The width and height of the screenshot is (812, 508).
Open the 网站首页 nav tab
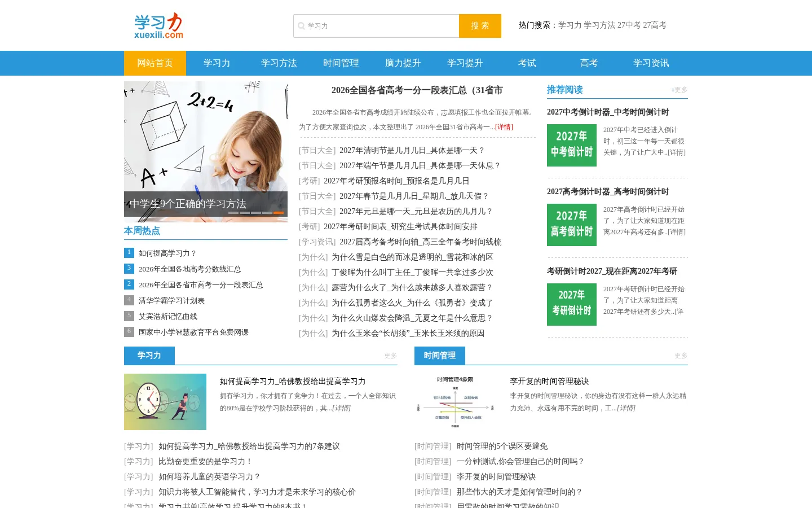(x=155, y=63)
